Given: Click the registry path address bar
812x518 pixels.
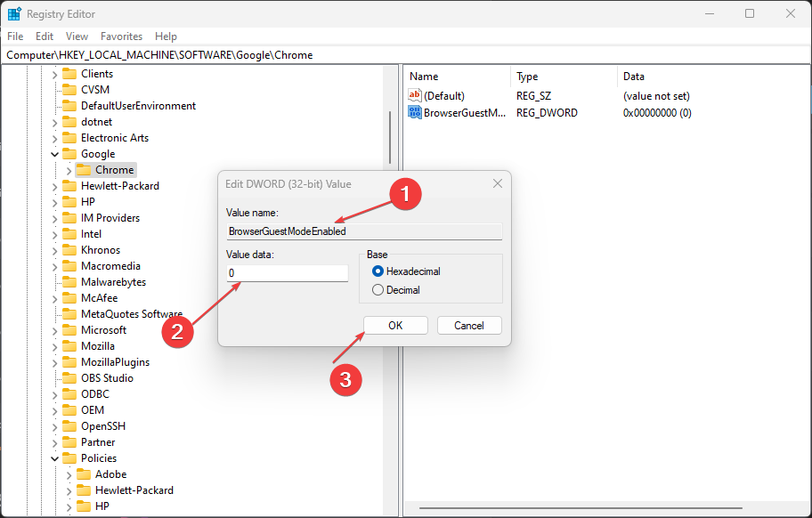Looking at the screenshot, I should (406, 55).
